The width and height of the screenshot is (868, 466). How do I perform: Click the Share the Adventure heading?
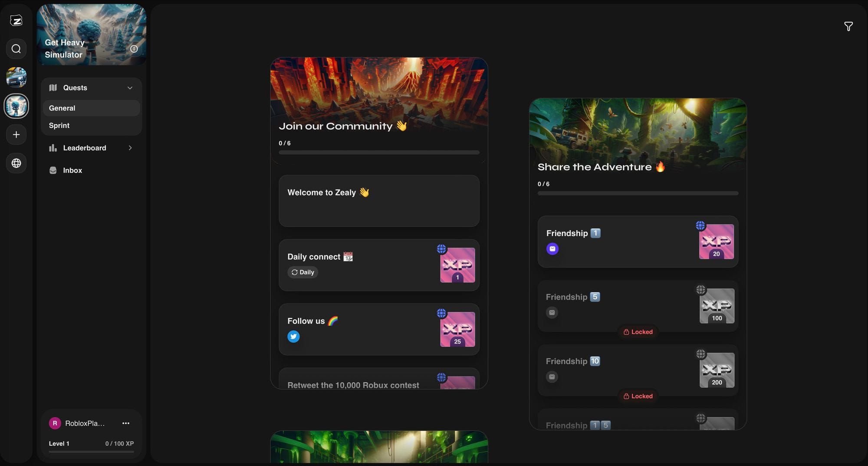click(x=602, y=167)
